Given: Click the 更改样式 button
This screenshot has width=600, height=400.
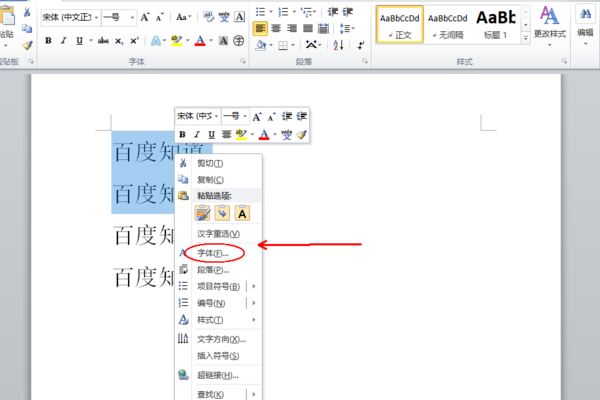Looking at the screenshot, I should coord(549,25).
